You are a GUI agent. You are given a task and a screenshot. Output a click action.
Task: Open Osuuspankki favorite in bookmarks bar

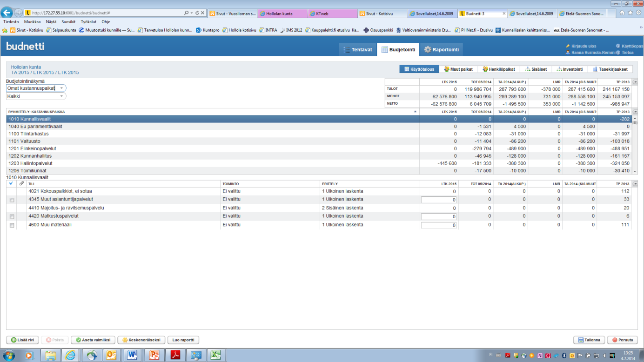click(x=378, y=30)
